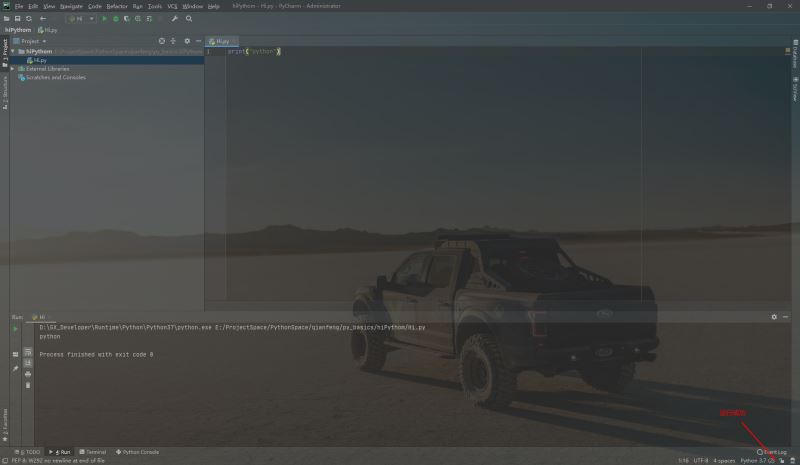Open project folder icon in main toolbar
The width and height of the screenshot is (800, 465).
point(7,19)
